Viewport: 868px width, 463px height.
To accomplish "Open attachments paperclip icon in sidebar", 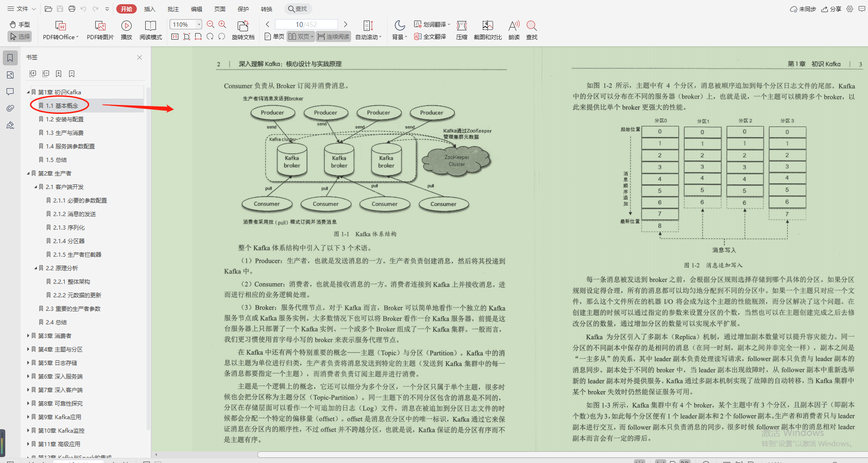I will (x=10, y=108).
